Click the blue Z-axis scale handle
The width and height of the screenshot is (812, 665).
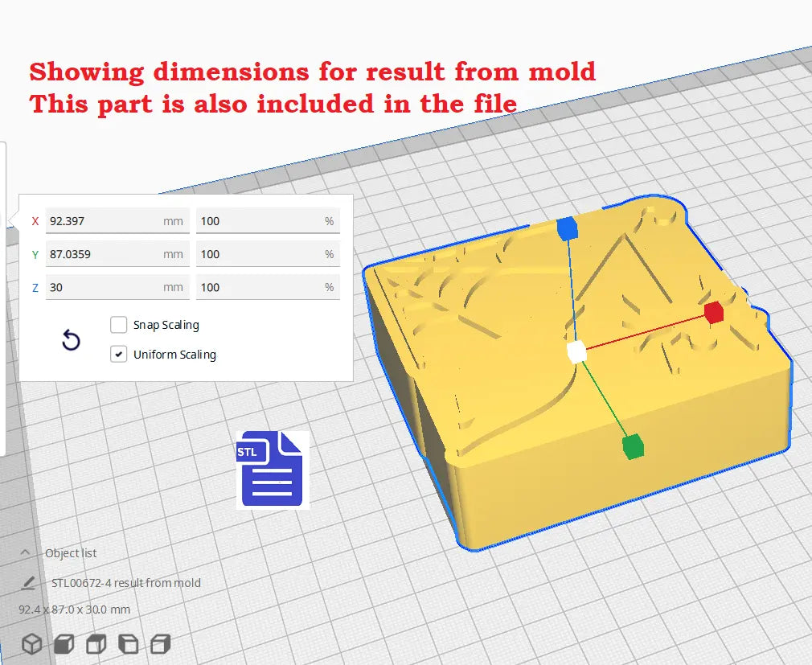[568, 228]
